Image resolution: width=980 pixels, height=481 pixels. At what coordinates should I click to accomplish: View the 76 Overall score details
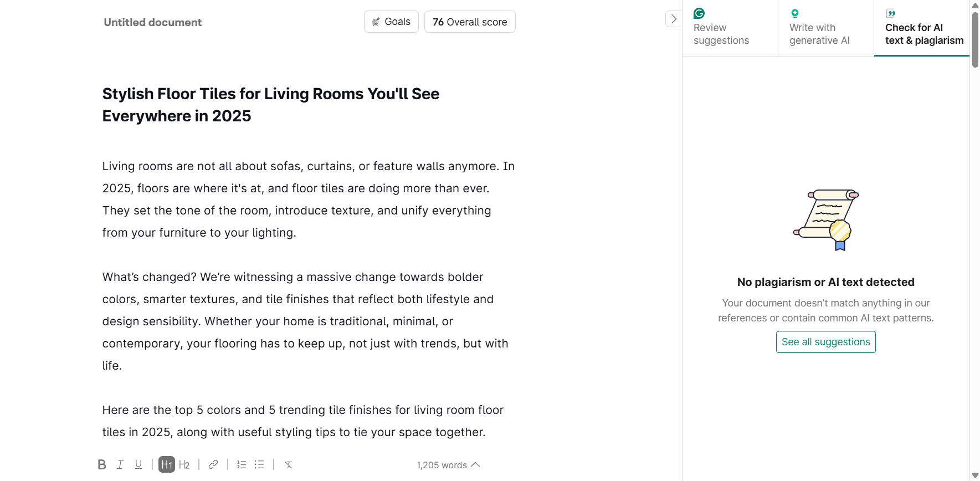[x=470, y=22]
